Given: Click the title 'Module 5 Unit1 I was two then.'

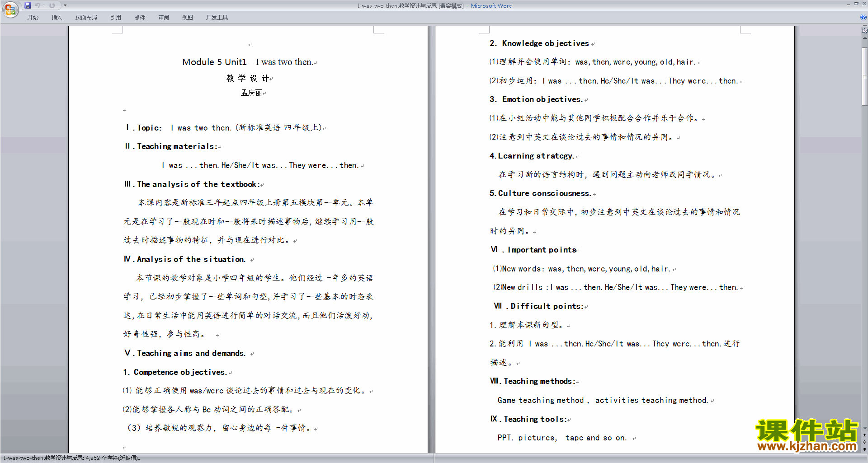Looking at the screenshot, I should (x=248, y=62).
